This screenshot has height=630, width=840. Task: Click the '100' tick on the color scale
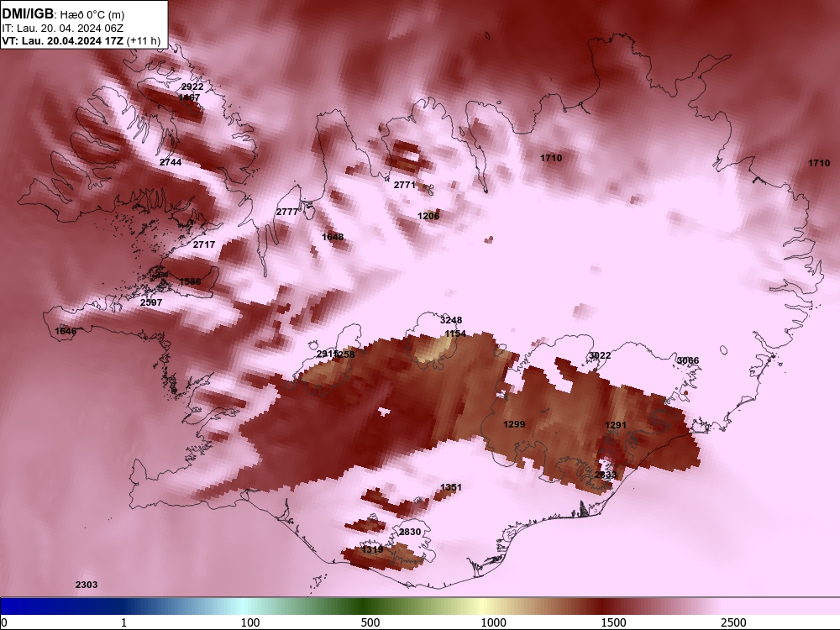coord(250,622)
